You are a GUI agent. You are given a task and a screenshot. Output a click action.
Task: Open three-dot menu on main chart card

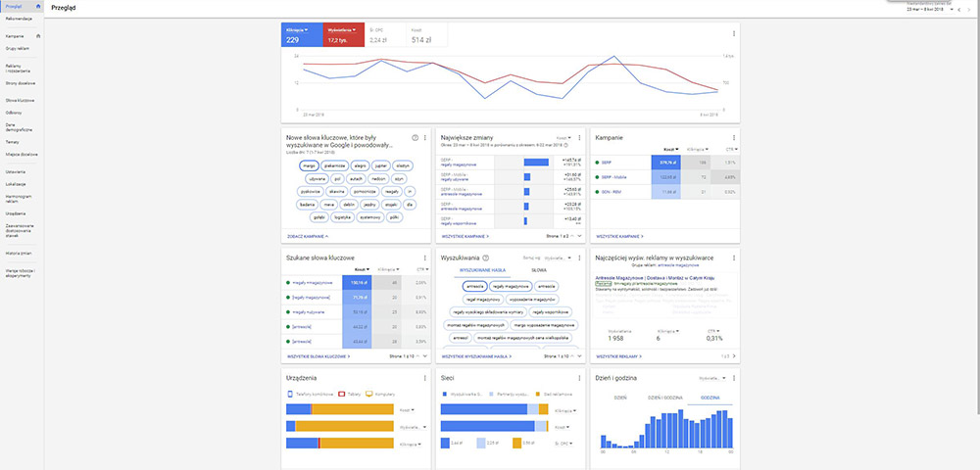tap(734, 33)
